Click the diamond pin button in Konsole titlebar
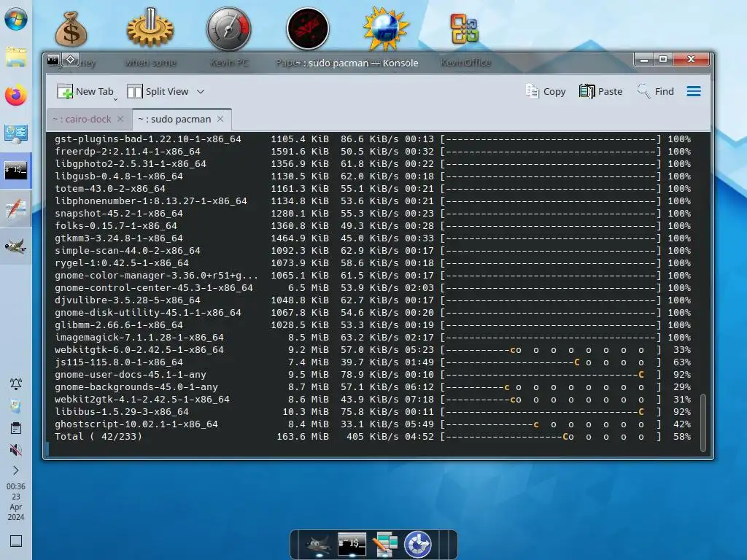This screenshot has width=747, height=560. 70,60
